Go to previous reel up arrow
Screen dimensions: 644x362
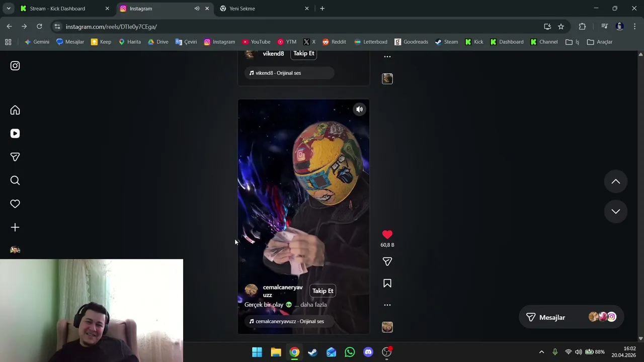click(x=615, y=182)
